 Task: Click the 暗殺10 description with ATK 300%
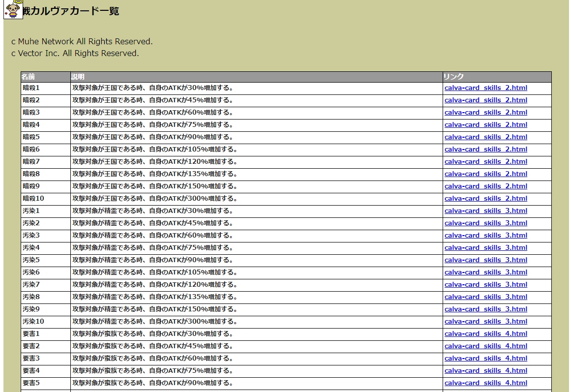(155, 199)
